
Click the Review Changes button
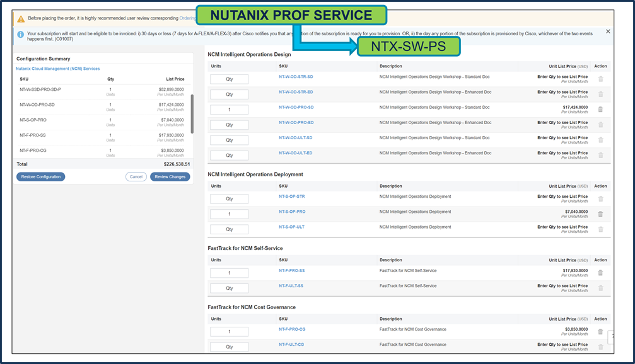pyautogui.click(x=170, y=177)
